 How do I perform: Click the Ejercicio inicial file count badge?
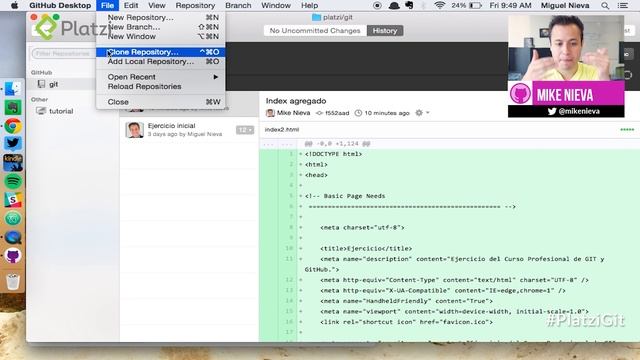(244, 130)
